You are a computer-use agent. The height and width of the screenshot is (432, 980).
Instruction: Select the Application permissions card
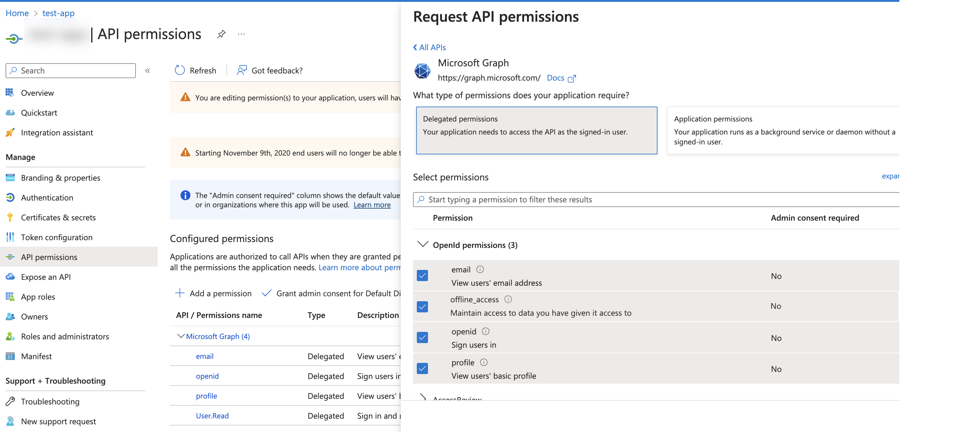coord(783,130)
